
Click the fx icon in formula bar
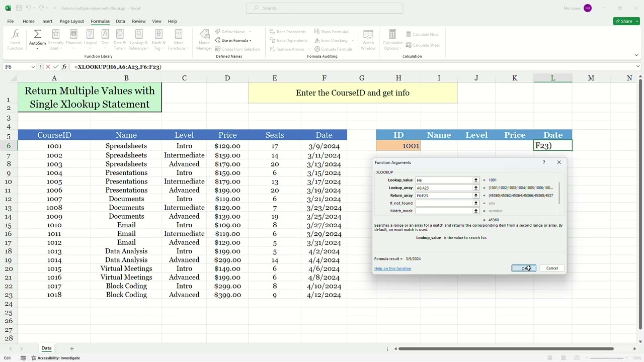[x=64, y=67]
